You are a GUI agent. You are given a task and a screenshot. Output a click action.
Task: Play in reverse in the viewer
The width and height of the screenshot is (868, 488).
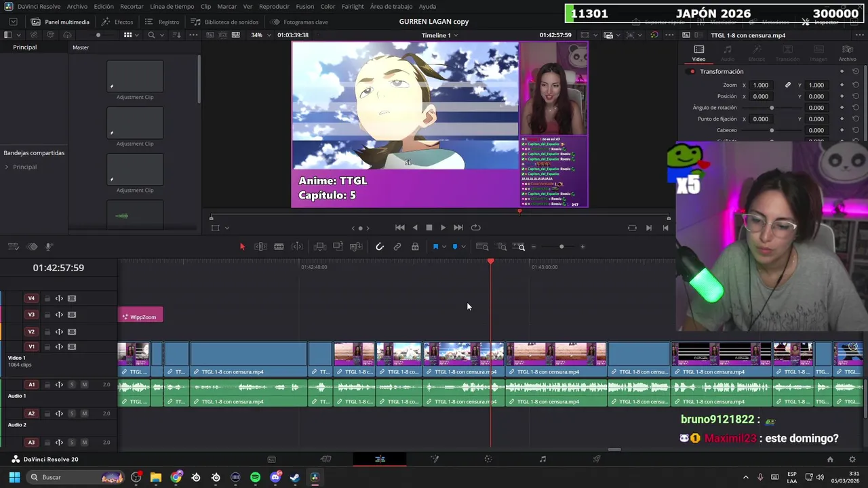coord(415,228)
